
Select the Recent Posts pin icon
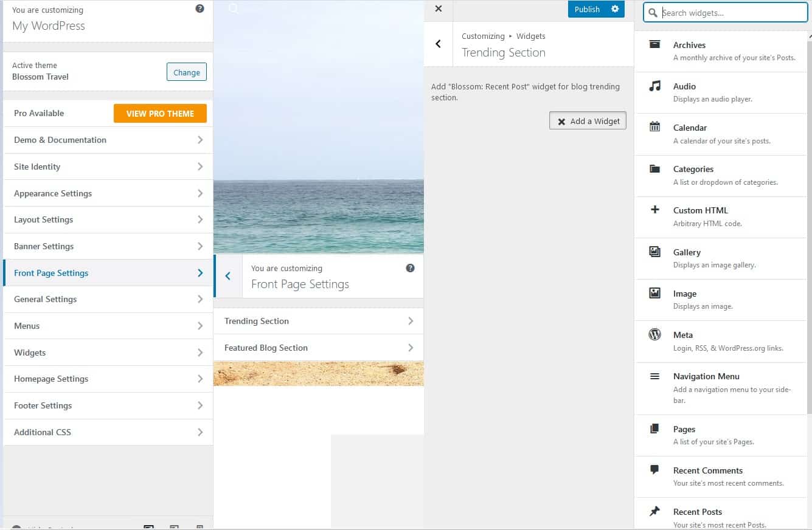coord(654,511)
